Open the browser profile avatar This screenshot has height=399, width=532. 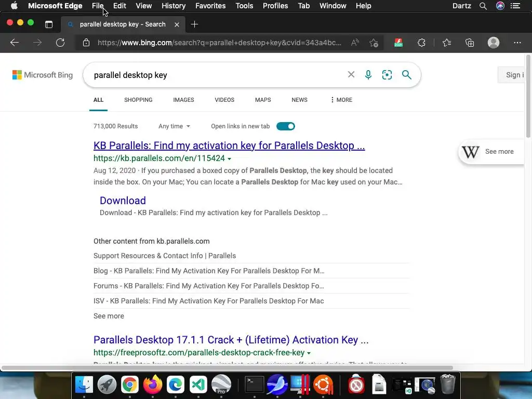coord(494,43)
